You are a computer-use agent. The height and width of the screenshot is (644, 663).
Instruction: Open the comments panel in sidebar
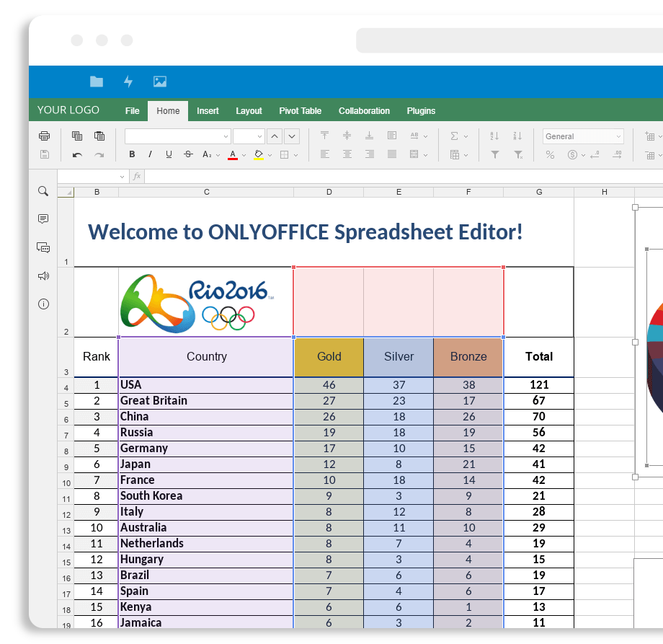(x=43, y=219)
